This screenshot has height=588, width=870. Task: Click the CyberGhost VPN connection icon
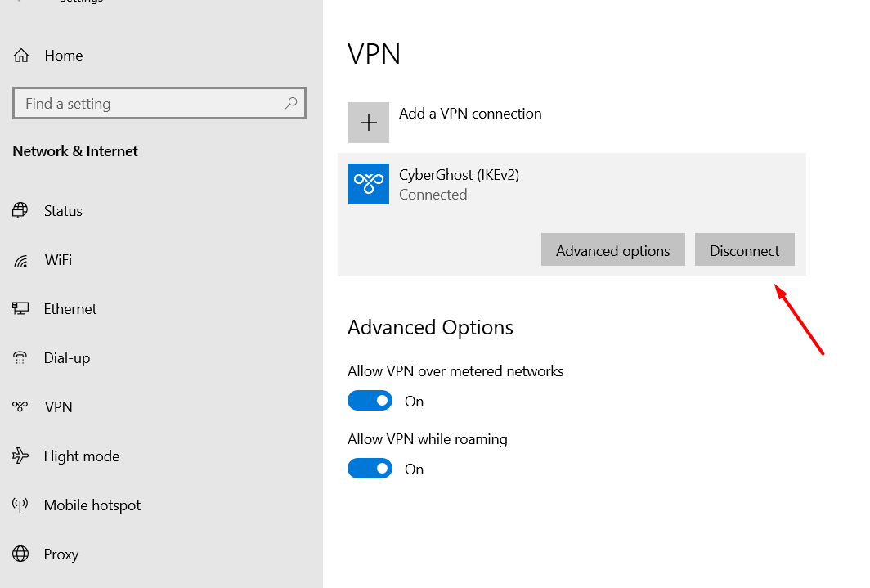click(369, 184)
